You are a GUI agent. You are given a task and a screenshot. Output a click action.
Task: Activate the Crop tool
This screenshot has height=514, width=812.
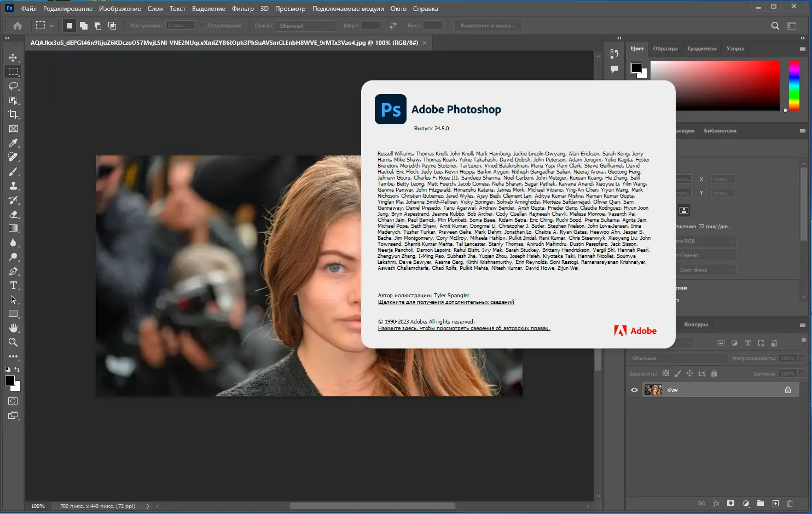[x=13, y=114]
